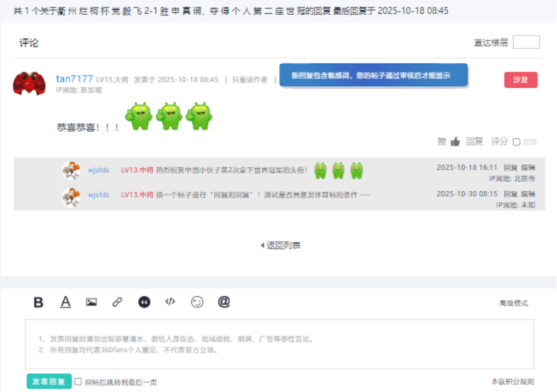
Task: Click 只看该作者 filter link
Action: pyautogui.click(x=249, y=80)
